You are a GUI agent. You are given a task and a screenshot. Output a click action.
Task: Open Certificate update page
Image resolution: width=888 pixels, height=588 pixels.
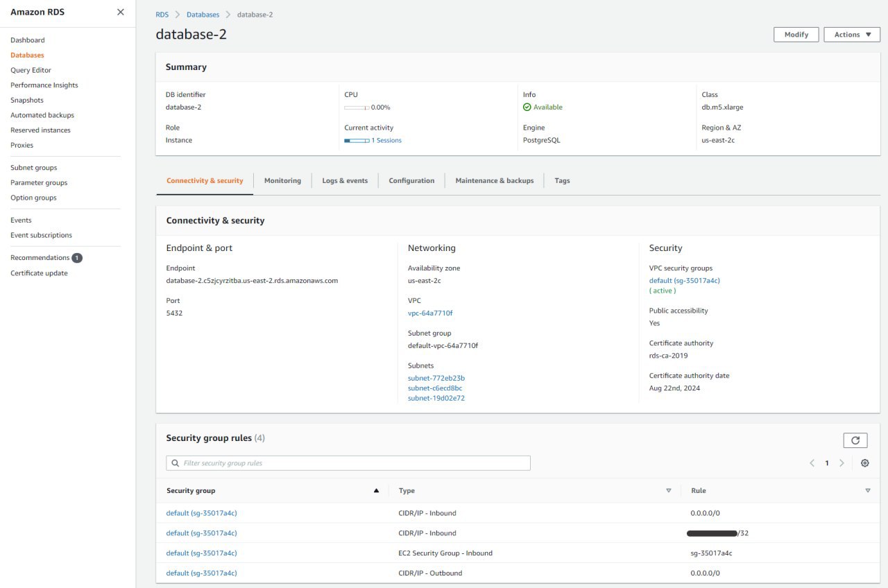click(39, 273)
